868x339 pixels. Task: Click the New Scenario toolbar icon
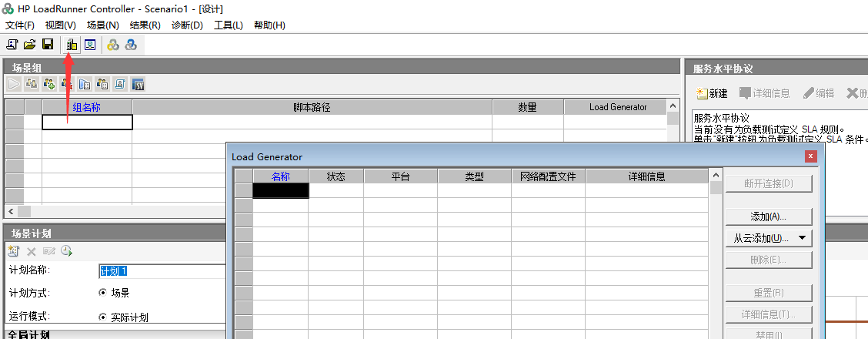pyautogui.click(x=12, y=45)
